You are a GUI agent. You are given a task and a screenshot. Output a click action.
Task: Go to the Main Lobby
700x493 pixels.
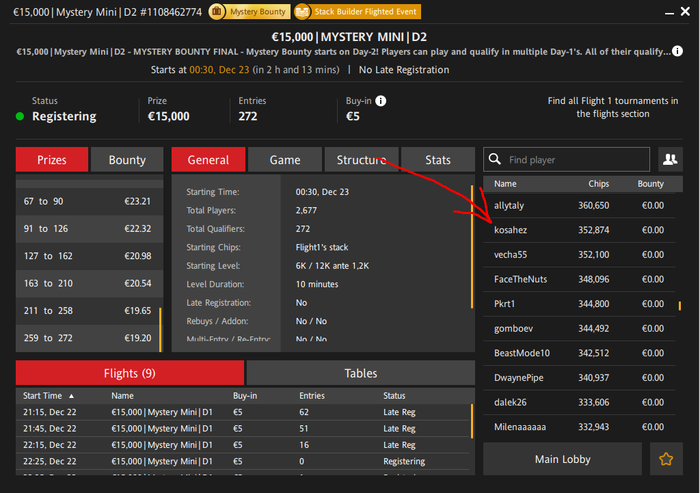point(562,459)
